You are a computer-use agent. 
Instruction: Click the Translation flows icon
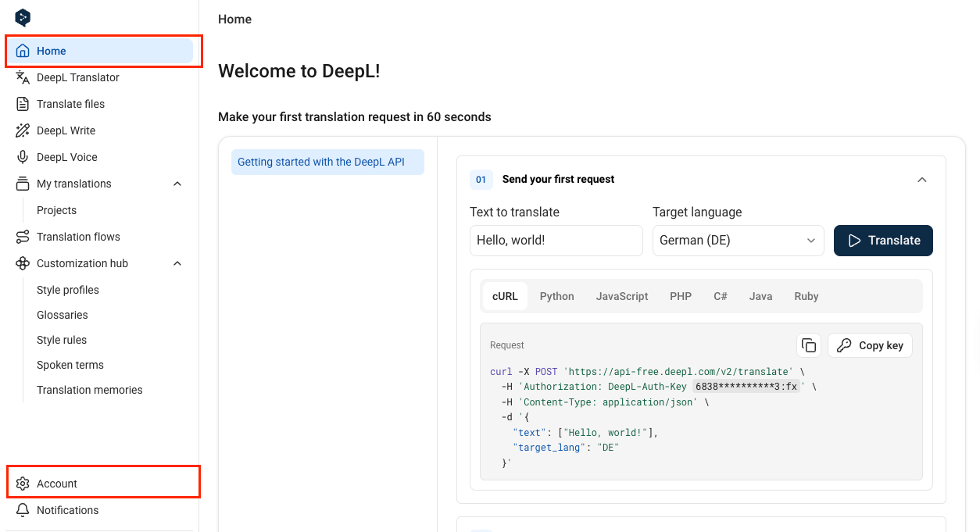[x=23, y=237]
